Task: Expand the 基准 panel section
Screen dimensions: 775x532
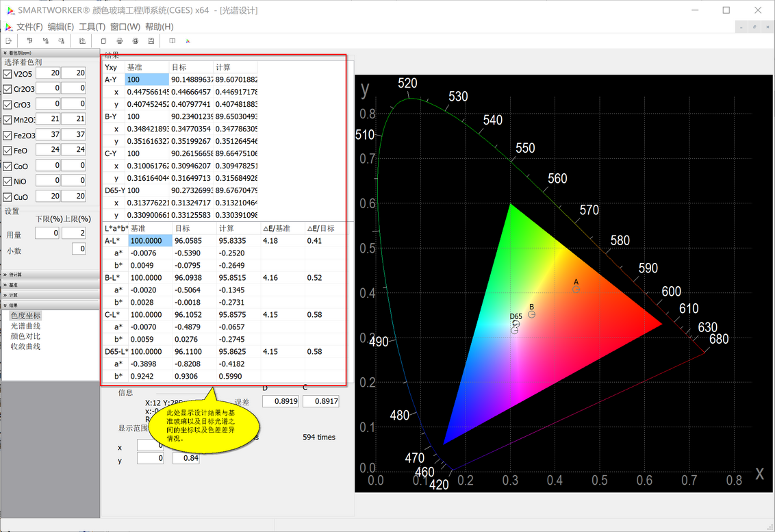Action: pyautogui.click(x=49, y=285)
